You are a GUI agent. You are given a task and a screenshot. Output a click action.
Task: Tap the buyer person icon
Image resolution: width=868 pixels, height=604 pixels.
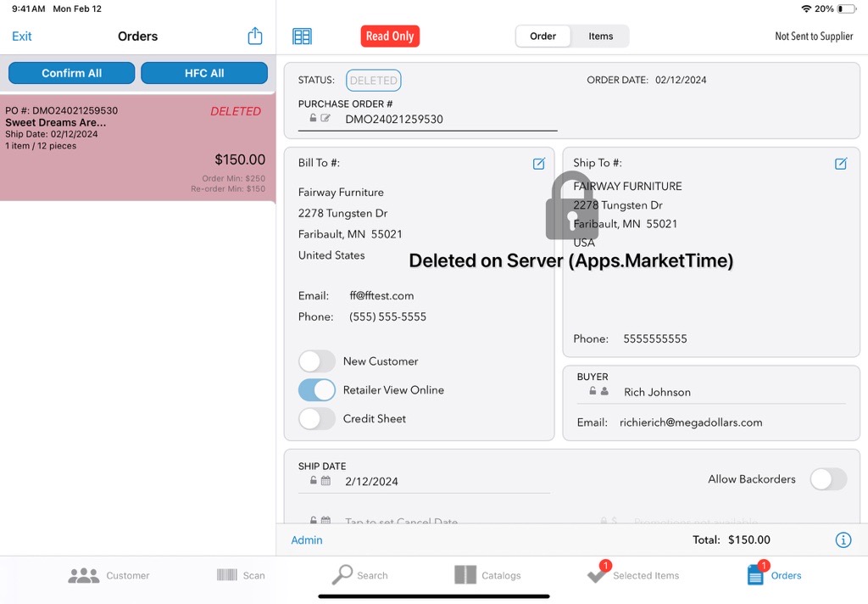(x=604, y=391)
